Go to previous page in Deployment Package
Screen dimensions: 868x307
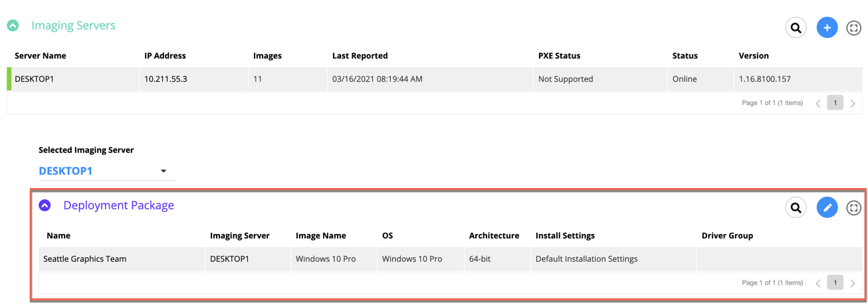tap(818, 283)
